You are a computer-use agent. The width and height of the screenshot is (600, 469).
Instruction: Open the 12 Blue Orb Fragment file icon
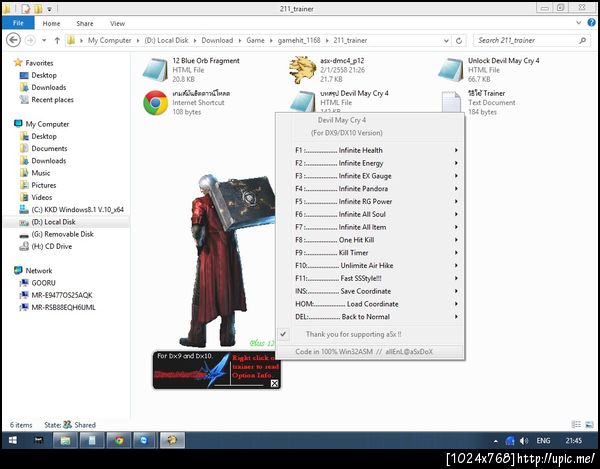(155, 70)
